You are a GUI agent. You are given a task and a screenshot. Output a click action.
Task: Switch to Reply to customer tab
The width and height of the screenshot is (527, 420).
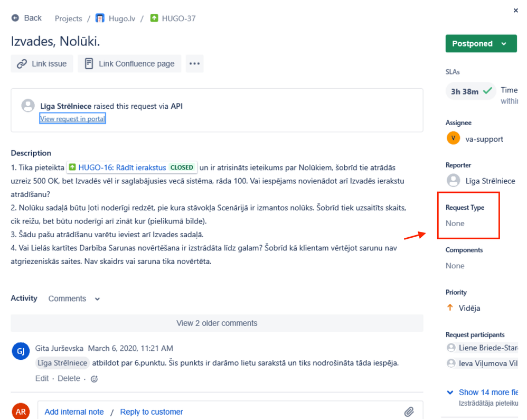point(152,412)
